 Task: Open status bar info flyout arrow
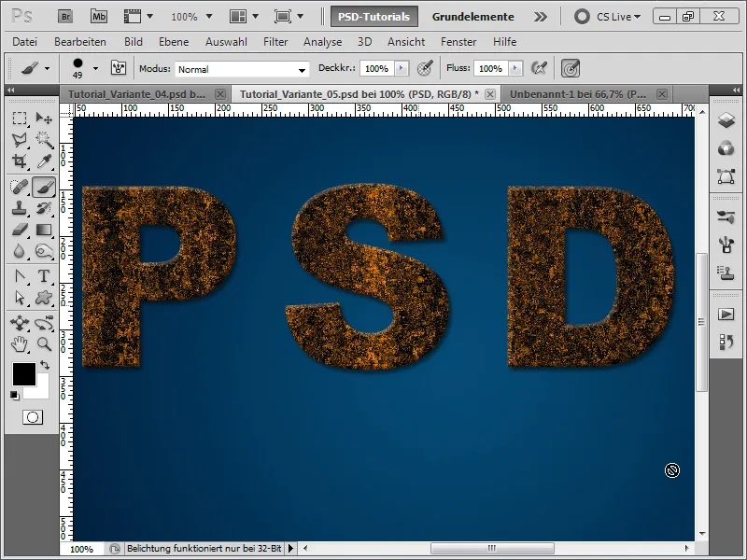pyautogui.click(x=290, y=549)
